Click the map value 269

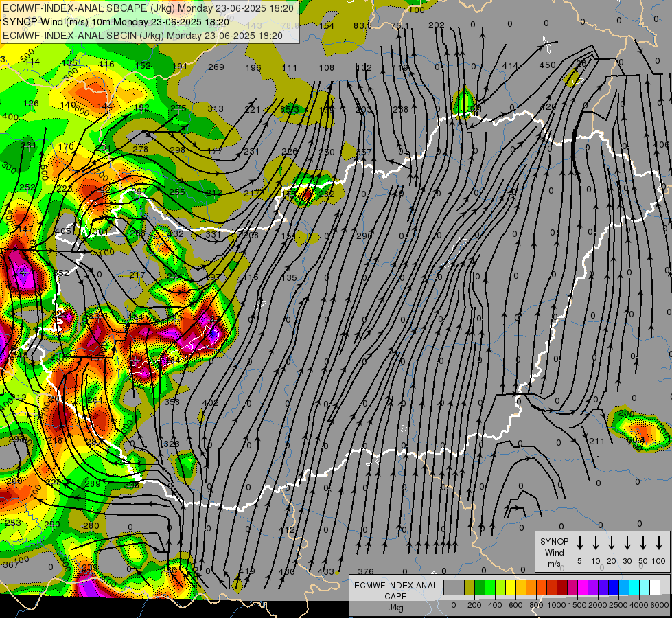point(216,67)
